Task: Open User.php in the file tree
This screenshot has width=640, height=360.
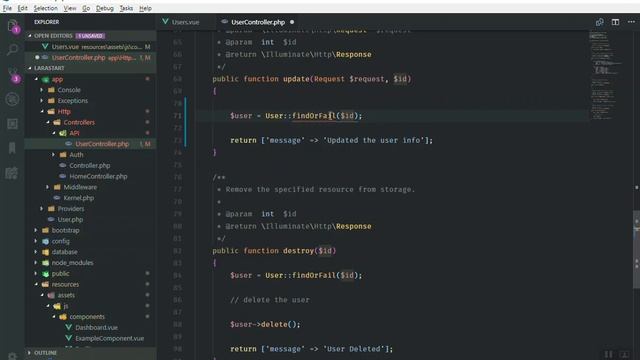Action: point(90,219)
